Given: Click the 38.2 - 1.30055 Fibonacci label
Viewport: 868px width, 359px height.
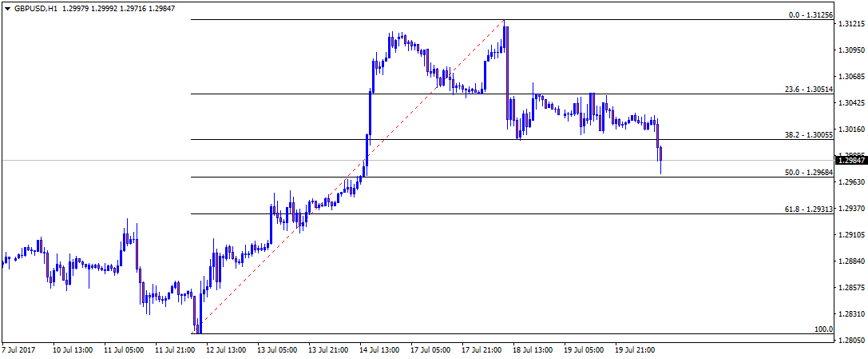Looking at the screenshot, I should coord(809,136).
